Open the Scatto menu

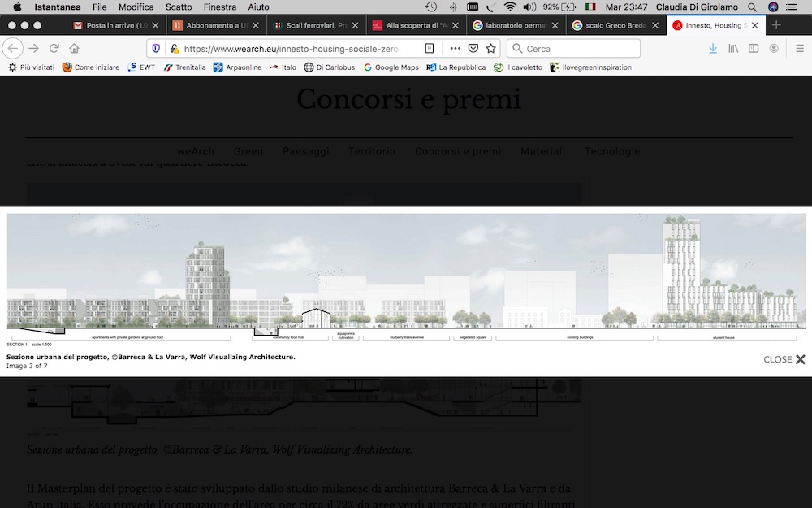coord(179,7)
